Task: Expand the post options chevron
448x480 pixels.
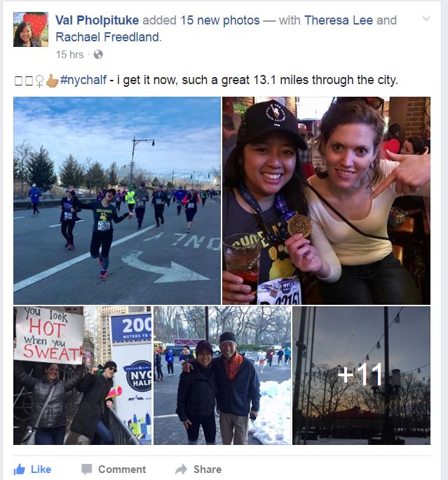Action: click(x=426, y=19)
